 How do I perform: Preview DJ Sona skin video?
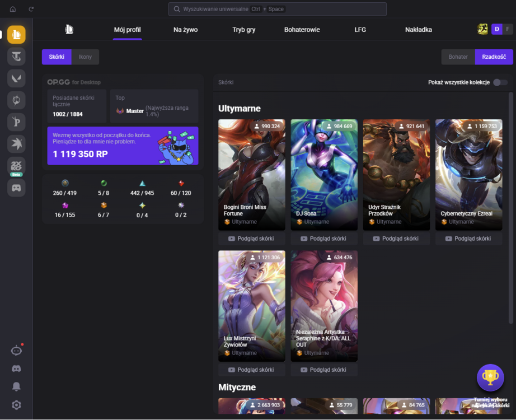point(324,239)
